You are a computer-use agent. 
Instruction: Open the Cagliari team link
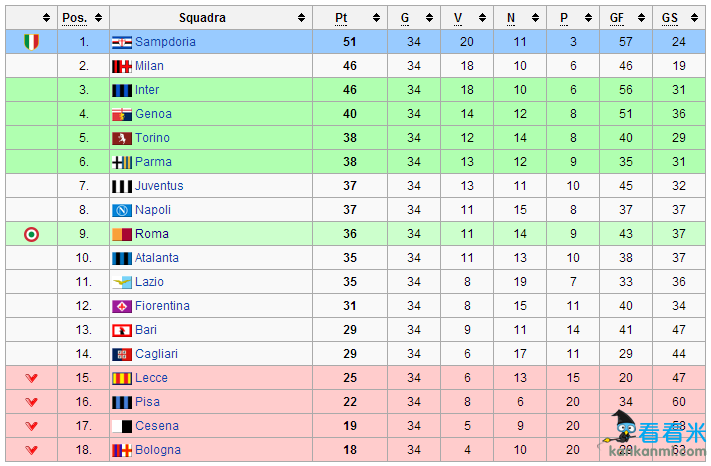point(156,354)
